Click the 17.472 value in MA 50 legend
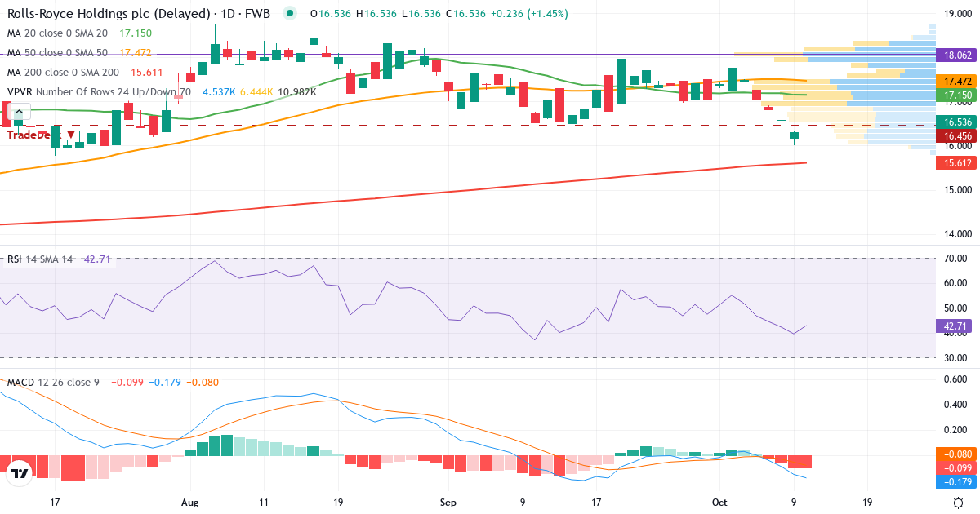The height and width of the screenshot is (514, 980). (136, 52)
